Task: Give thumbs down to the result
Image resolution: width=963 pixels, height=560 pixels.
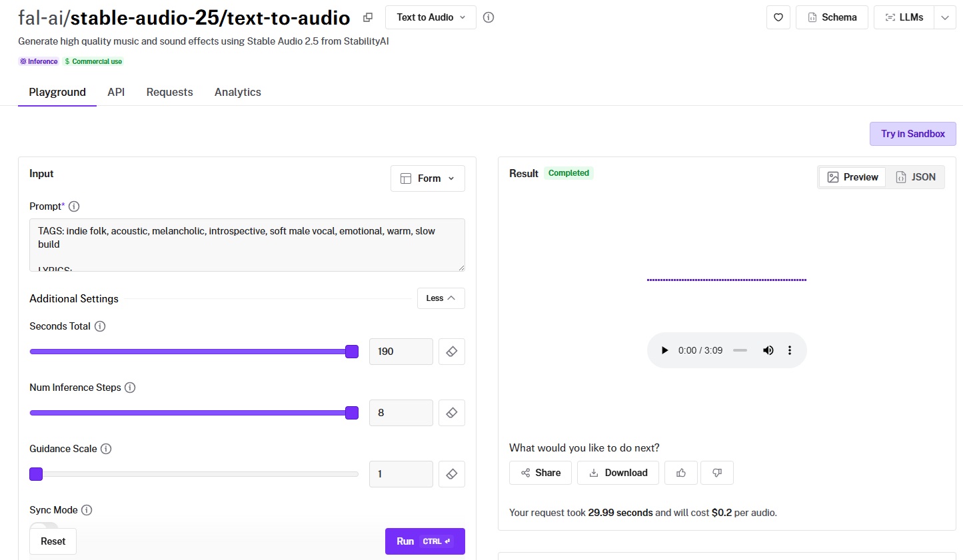Action: click(716, 473)
